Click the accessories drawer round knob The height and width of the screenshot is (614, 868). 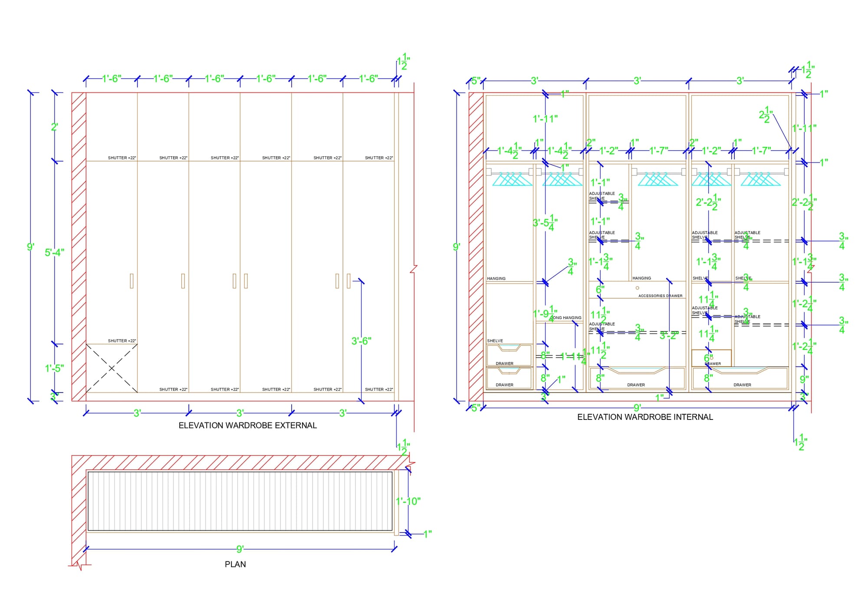point(637,288)
